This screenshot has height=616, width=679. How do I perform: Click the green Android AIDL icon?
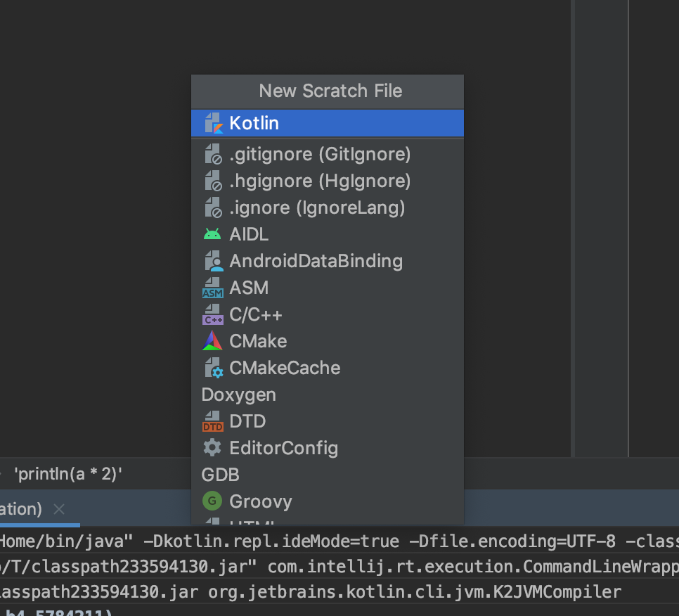click(212, 234)
